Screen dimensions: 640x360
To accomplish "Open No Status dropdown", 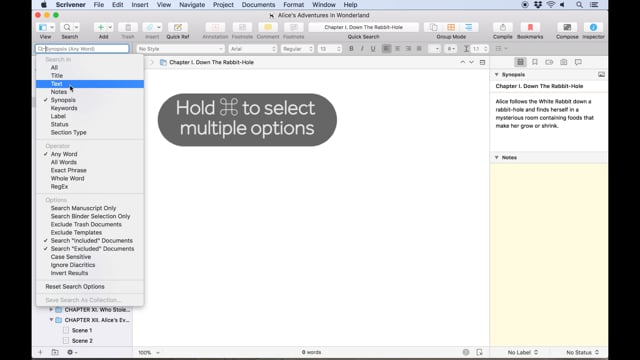I will tap(582, 352).
